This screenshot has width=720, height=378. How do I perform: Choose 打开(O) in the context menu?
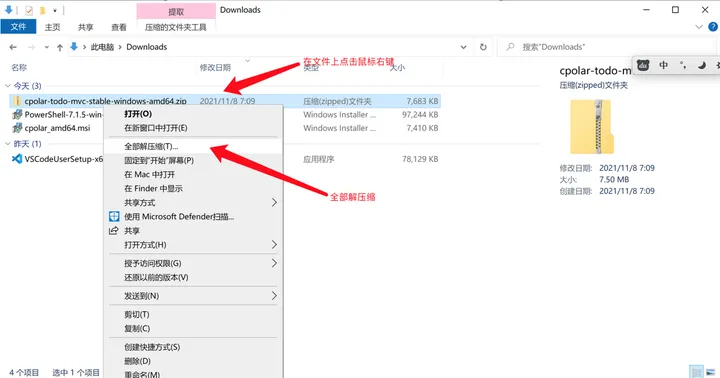(x=193, y=114)
